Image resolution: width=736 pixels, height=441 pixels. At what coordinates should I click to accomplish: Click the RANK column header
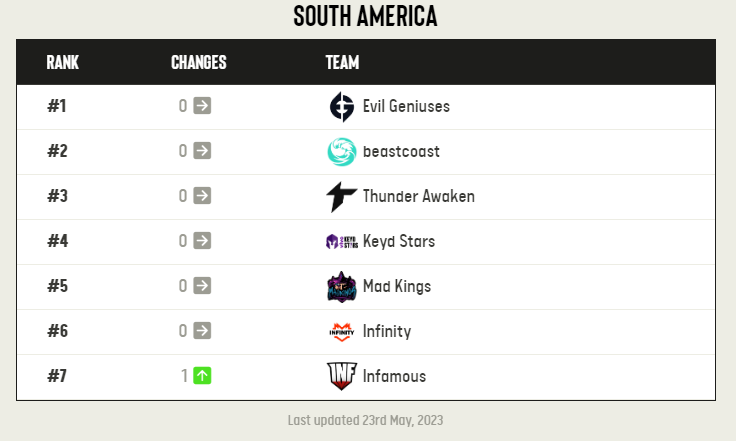tap(62, 62)
